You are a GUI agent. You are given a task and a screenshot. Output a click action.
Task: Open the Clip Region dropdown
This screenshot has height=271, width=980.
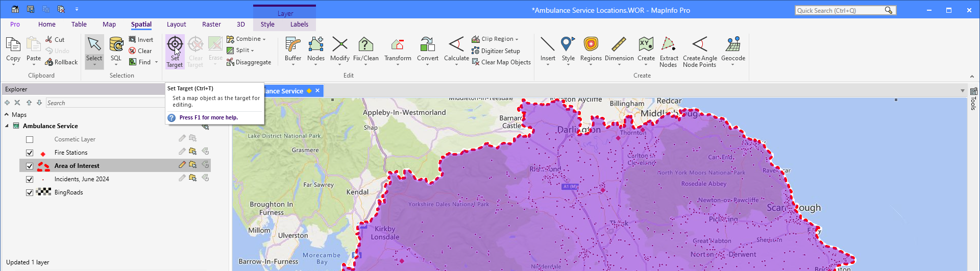(517, 39)
